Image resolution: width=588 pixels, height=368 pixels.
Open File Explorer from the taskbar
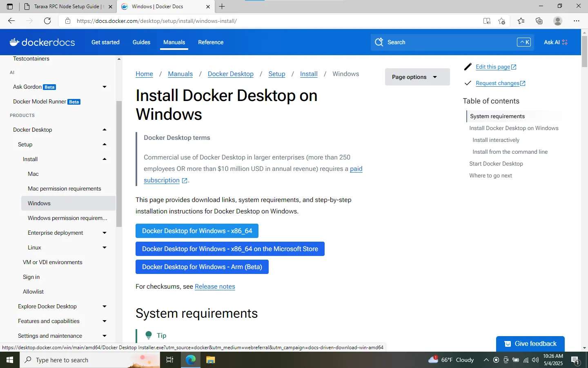tap(210, 360)
